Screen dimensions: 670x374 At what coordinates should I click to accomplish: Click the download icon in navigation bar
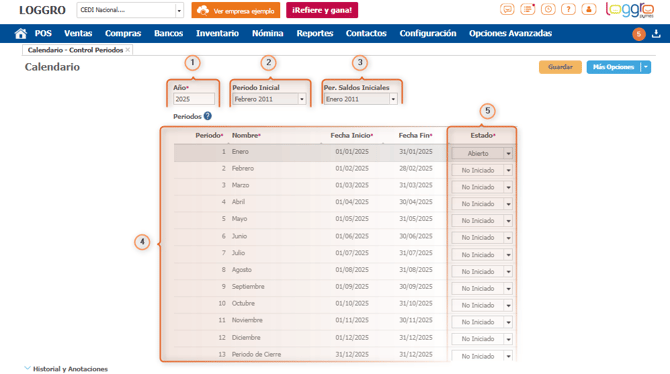click(x=656, y=34)
